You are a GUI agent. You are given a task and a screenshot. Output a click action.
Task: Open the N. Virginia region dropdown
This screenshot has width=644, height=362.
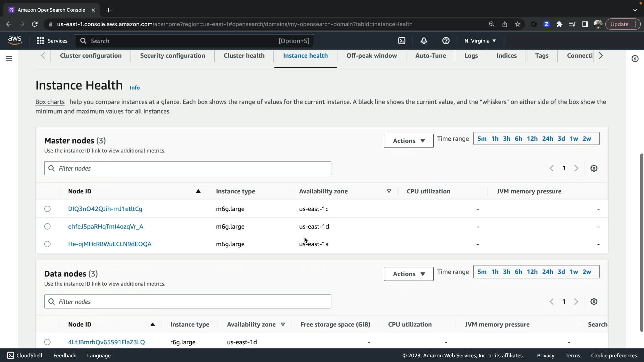tap(480, 41)
